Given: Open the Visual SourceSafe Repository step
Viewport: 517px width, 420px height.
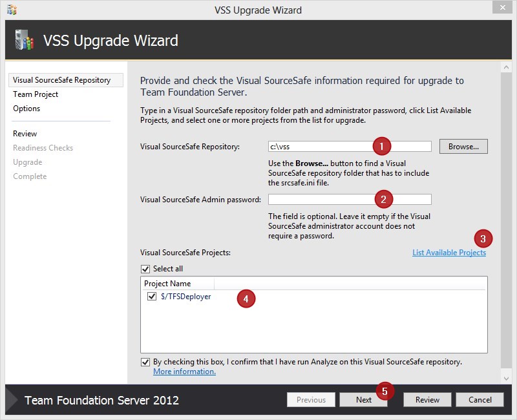Looking at the screenshot, I should pyautogui.click(x=66, y=80).
